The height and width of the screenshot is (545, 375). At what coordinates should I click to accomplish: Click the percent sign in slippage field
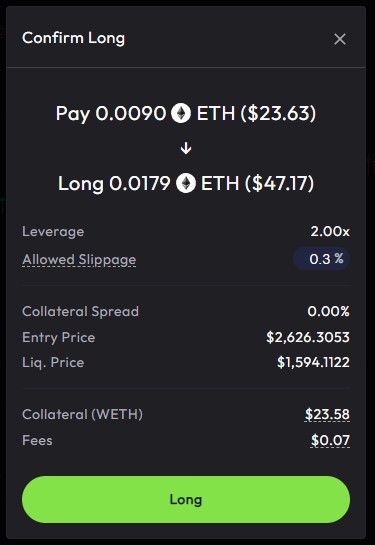[339, 259]
